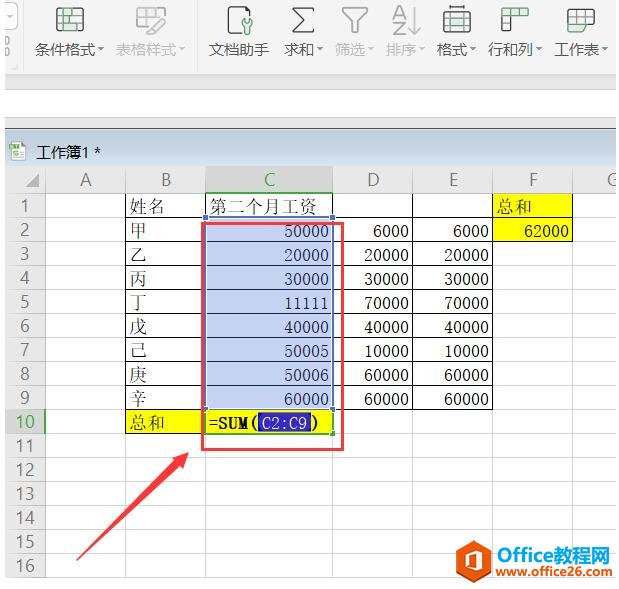Image resolution: width=619 pixels, height=589 pixels.
Task: Click the cell with value 50006
Action: (x=269, y=374)
